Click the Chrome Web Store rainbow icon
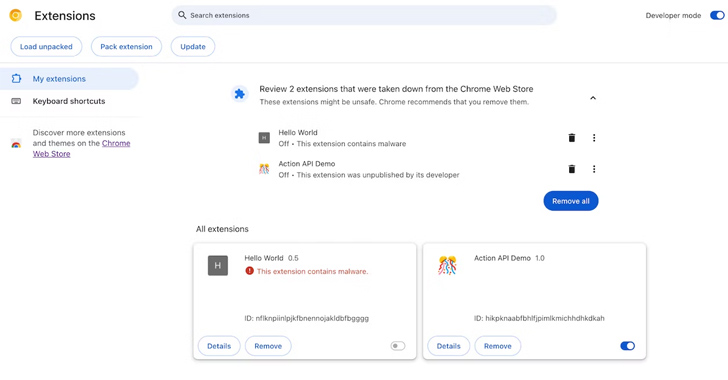 [x=16, y=144]
